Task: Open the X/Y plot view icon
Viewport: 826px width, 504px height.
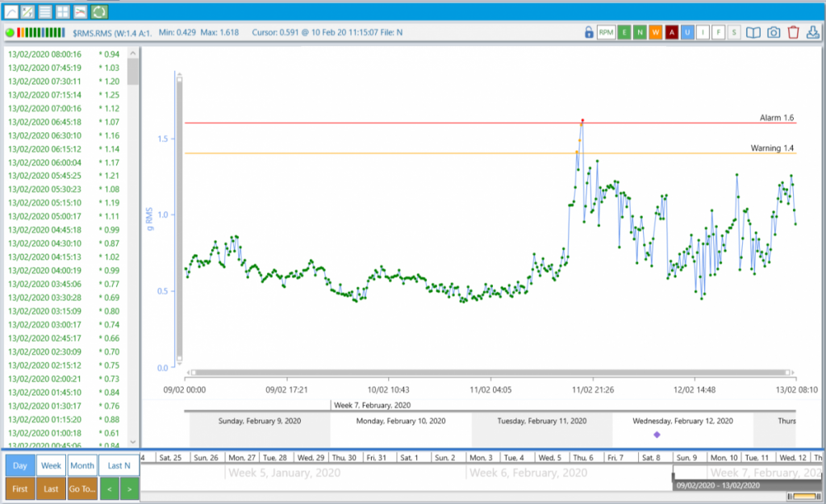Action: pos(28,11)
